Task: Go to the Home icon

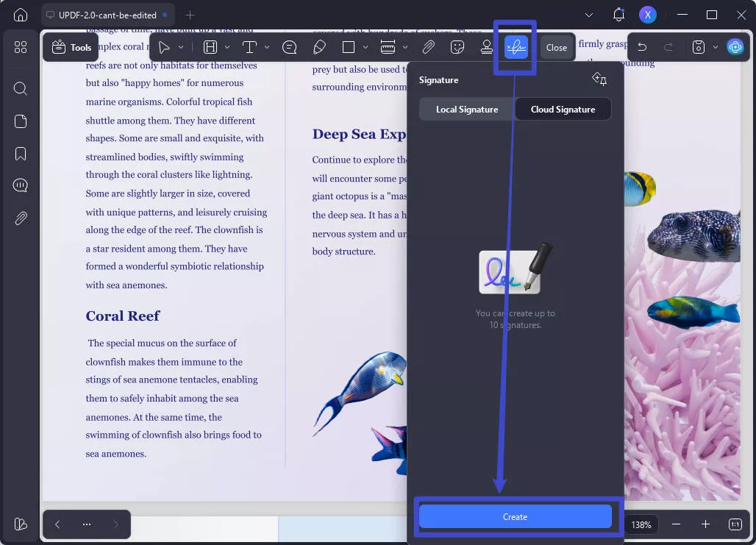Action: point(21,15)
